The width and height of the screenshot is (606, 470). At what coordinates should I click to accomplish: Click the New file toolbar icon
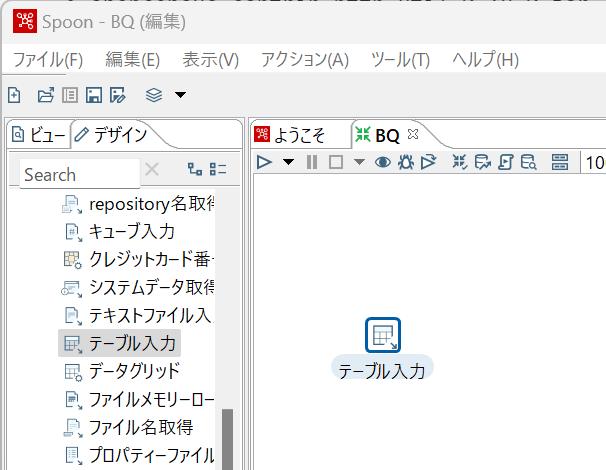click(x=14, y=95)
